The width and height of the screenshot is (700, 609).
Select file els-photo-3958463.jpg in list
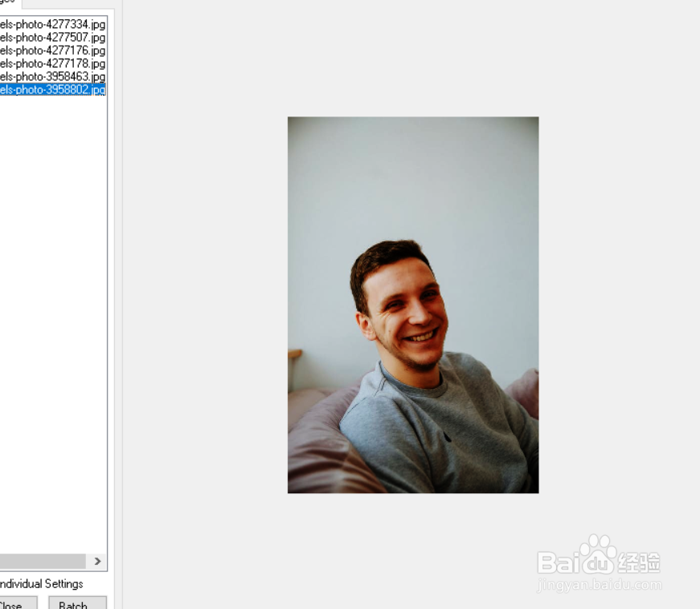[53, 77]
